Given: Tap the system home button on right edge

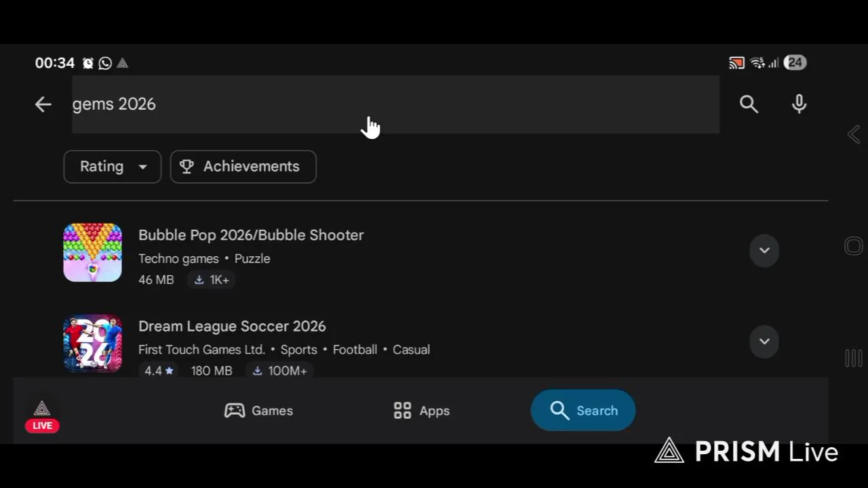Looking at the screenshot, I should point(854,246).
